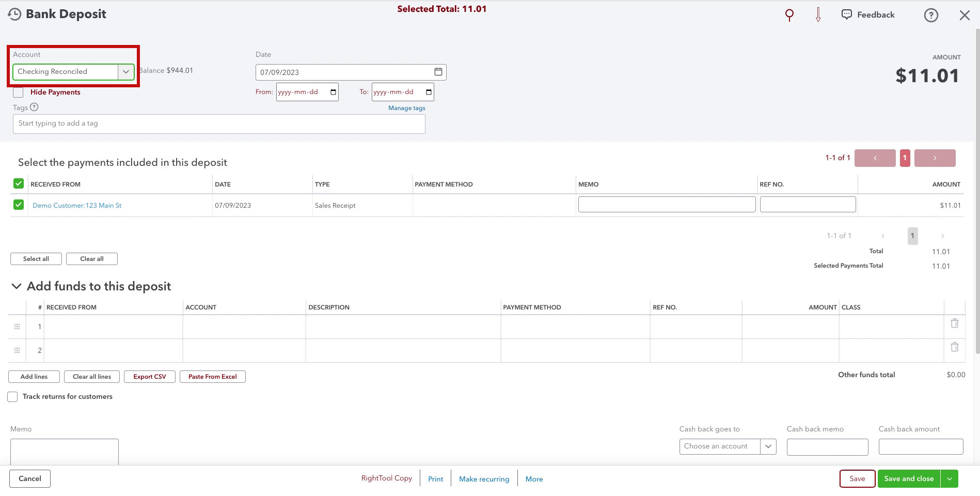Screen dimensions: 980x496
Task: Click the Balance $944.01 text
Action: [166, 71]
